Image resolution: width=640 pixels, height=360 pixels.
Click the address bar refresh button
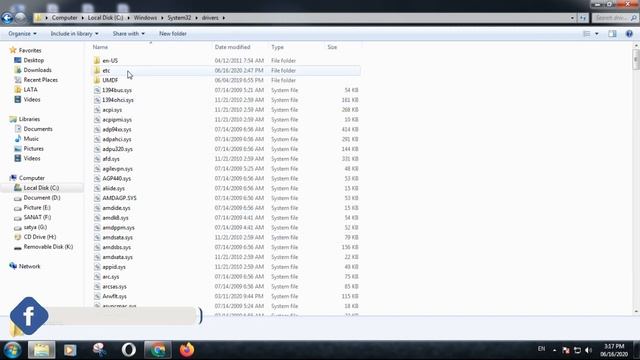[x=583, y=18]
